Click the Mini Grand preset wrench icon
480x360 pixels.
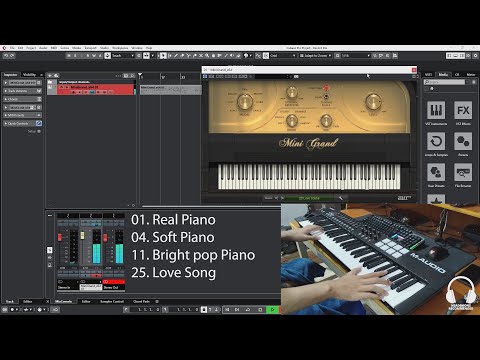pyautogui.click(x=340, y=198)
